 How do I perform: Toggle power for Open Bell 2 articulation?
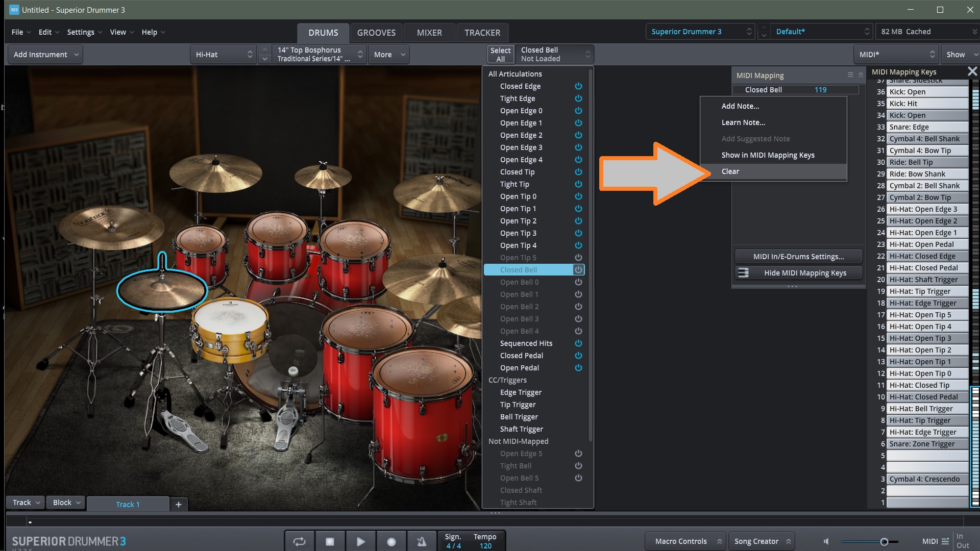pos(578,307)
